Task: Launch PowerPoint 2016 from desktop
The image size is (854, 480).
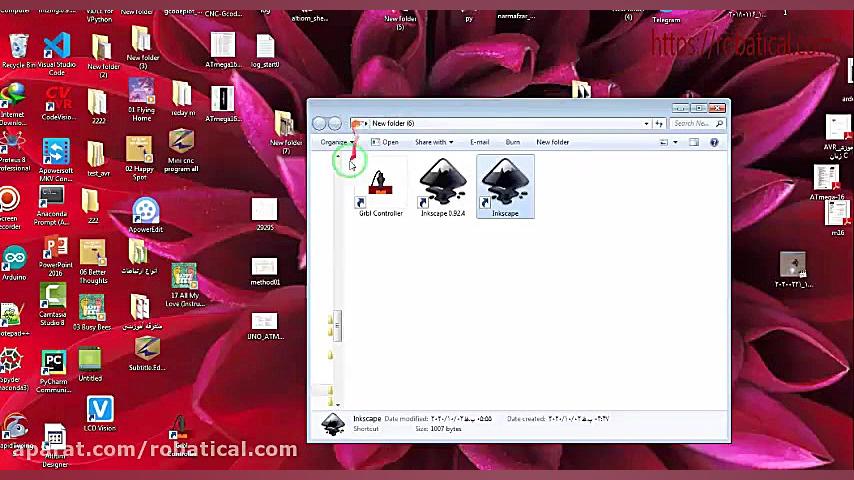Action: [x=56, y=256]
